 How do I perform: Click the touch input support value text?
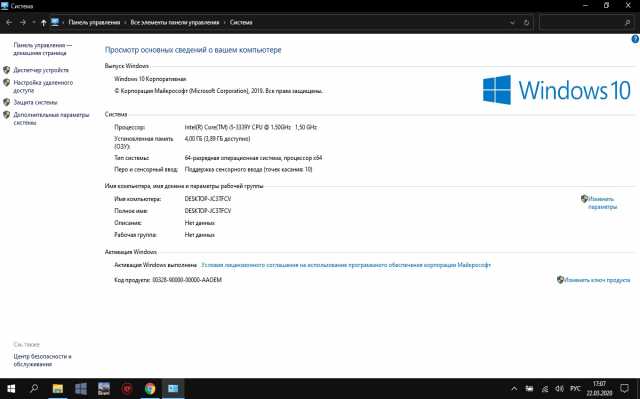click(249, 169)
